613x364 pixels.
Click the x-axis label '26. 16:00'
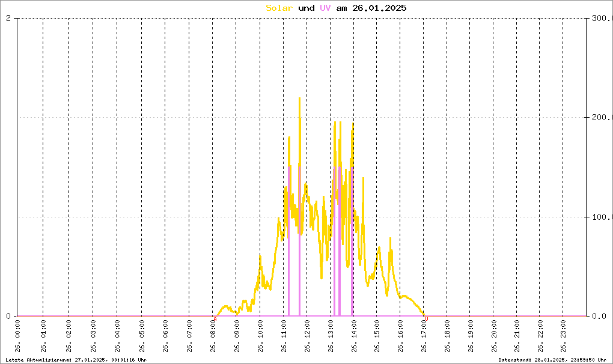[401, 336]
